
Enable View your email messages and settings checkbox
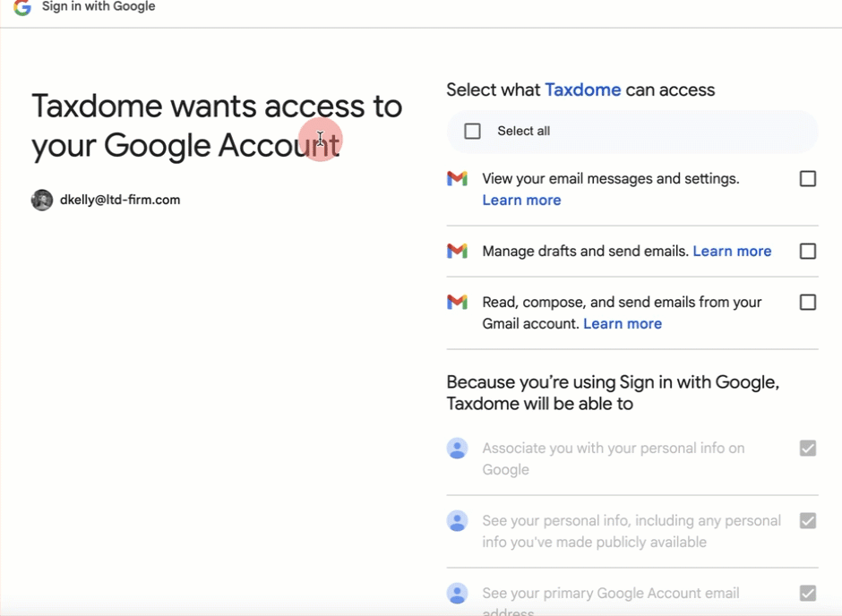[807, 179]
